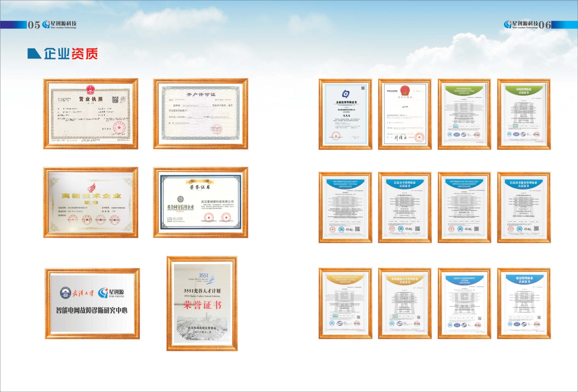The width and height of the screenshot is (578, 392).
Task: Click the blue triangle beside 企业资质 heading
Action: click(34, 54)
